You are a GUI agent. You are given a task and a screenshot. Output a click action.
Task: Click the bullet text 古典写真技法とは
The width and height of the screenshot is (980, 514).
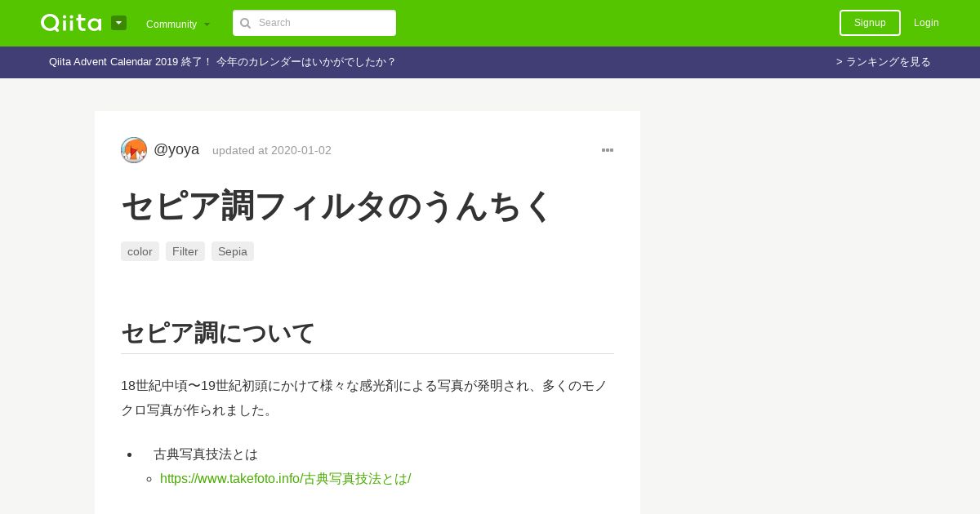point(206,454)
